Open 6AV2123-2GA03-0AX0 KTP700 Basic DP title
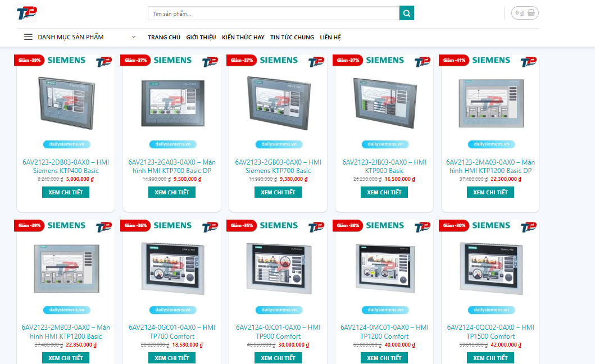Viewport: 595px width, 364px height. 172,166
